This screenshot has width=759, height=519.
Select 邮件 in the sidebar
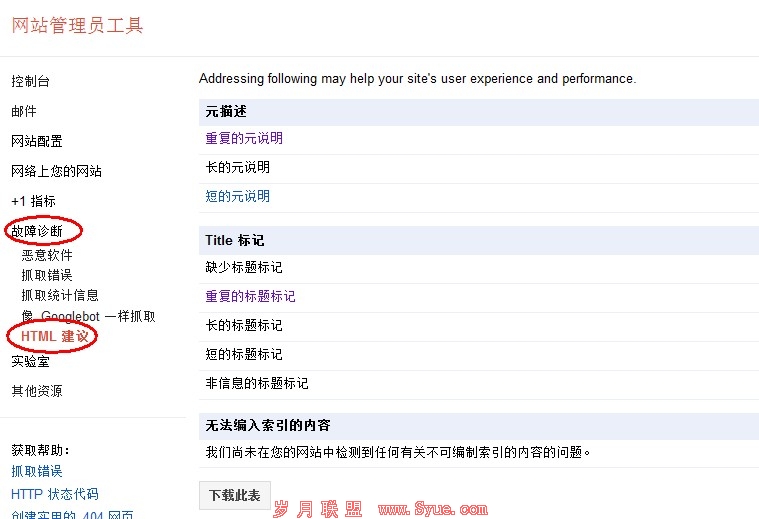(x=24, y=111)
